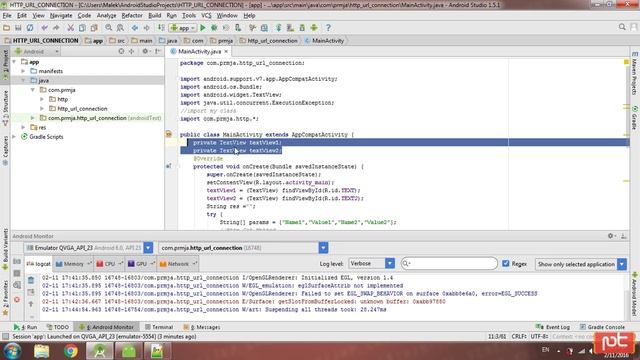Viewport: 640px width, 360px height.
Task: Clear logcat with the trash icon
Action: [x=31, y=280]
